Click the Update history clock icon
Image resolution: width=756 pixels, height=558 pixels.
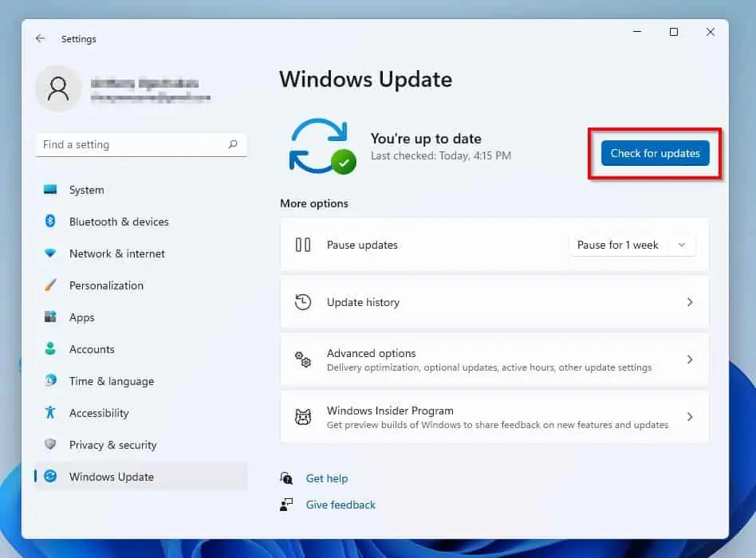303,302
